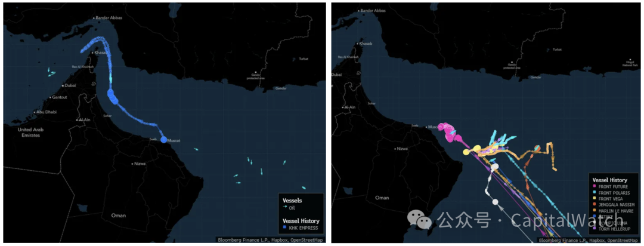Image resolution: width=644 pixels, height=246 pixels.
Task: Click the Gantout city label
Action: click(60, 97)
